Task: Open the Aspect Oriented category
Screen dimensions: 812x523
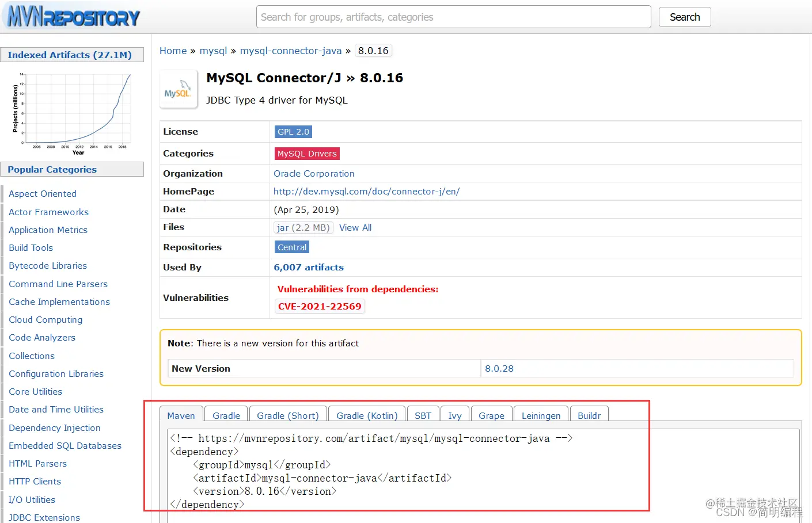Action: [x=43, y=194]
